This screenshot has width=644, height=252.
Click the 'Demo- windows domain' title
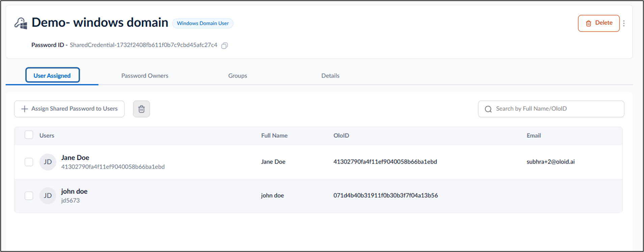(x=100, y=23)
